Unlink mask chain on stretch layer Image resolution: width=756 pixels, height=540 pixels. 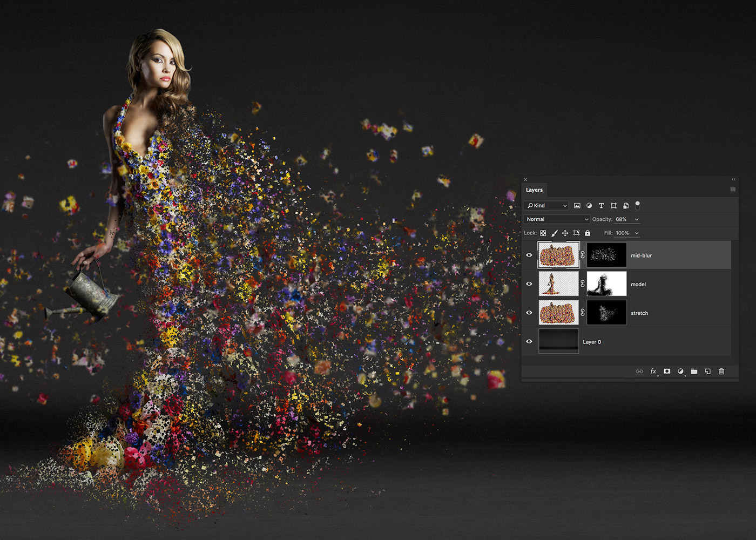(583, 313)
